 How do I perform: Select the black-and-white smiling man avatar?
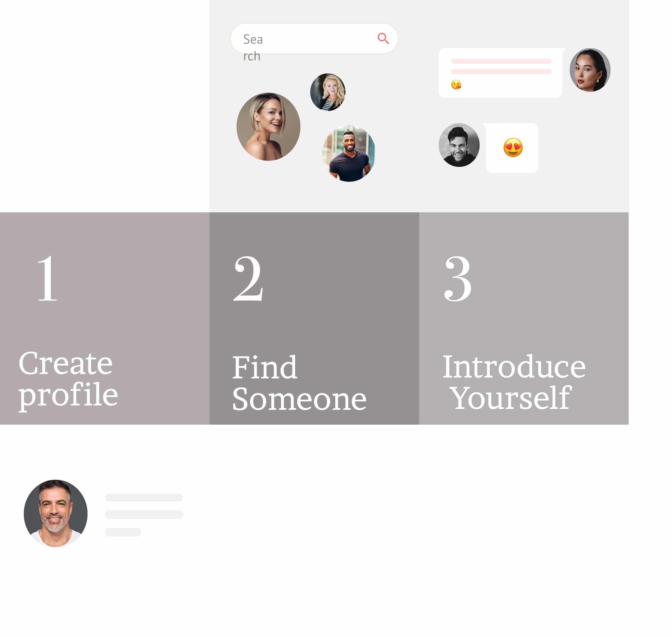(x=459, y=145)
